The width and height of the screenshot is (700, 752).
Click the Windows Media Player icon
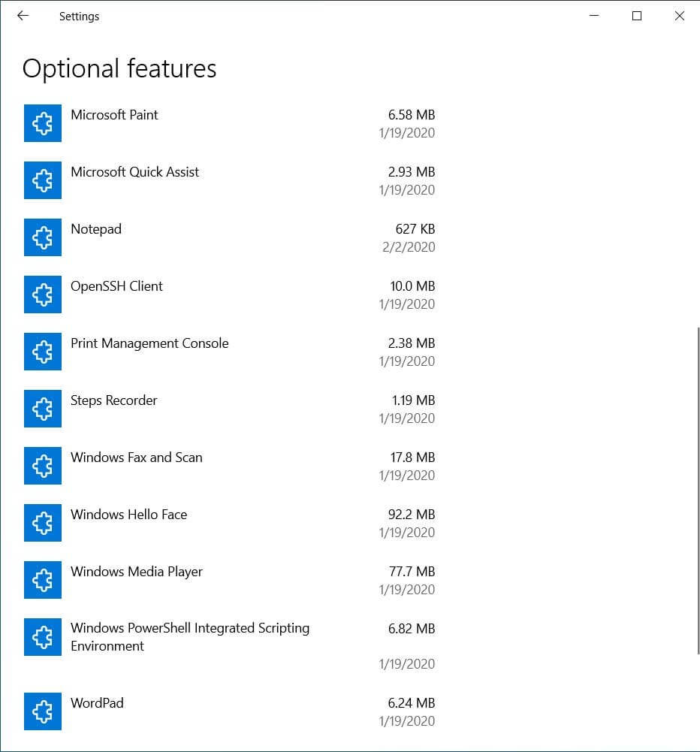click(43, 580)
